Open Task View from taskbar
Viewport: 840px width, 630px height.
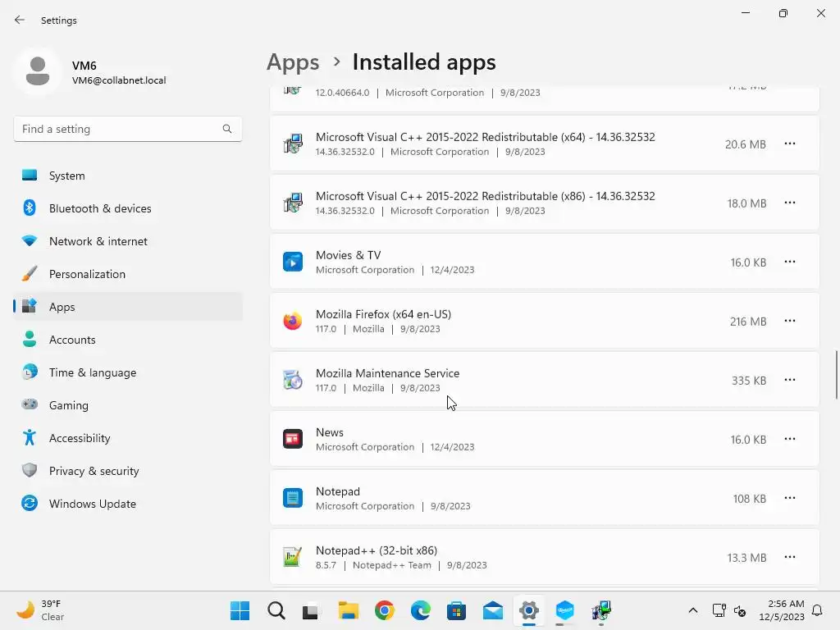pos(311,610)
